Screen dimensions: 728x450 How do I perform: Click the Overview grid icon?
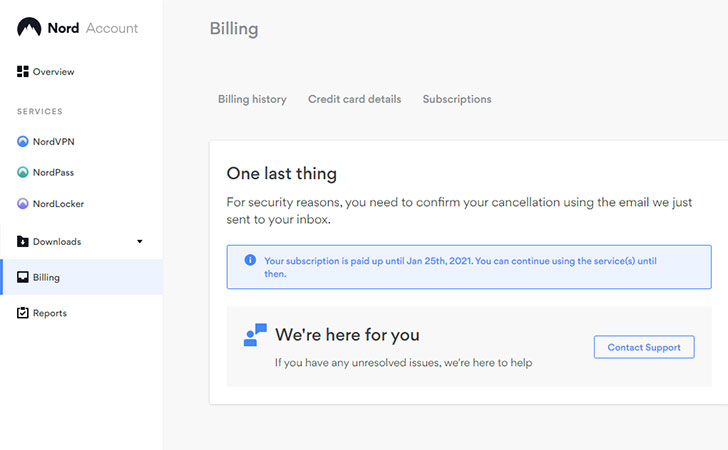point(23,72)
